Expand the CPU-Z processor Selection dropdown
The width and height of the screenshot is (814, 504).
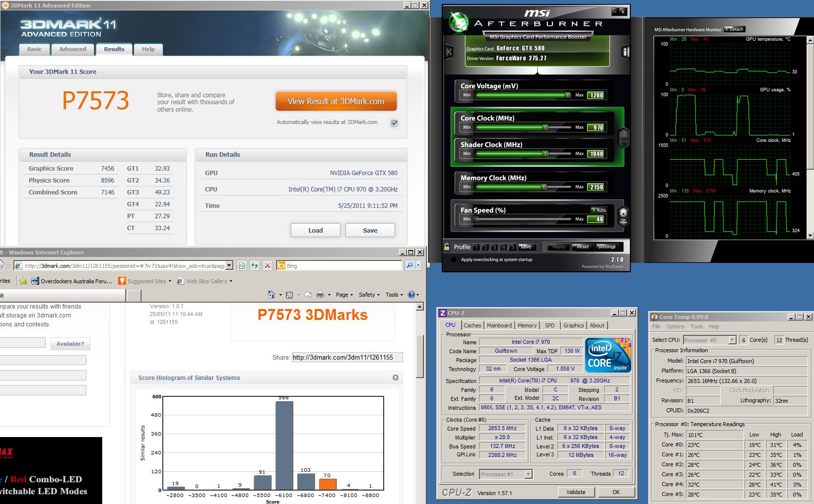pos(528,474)
